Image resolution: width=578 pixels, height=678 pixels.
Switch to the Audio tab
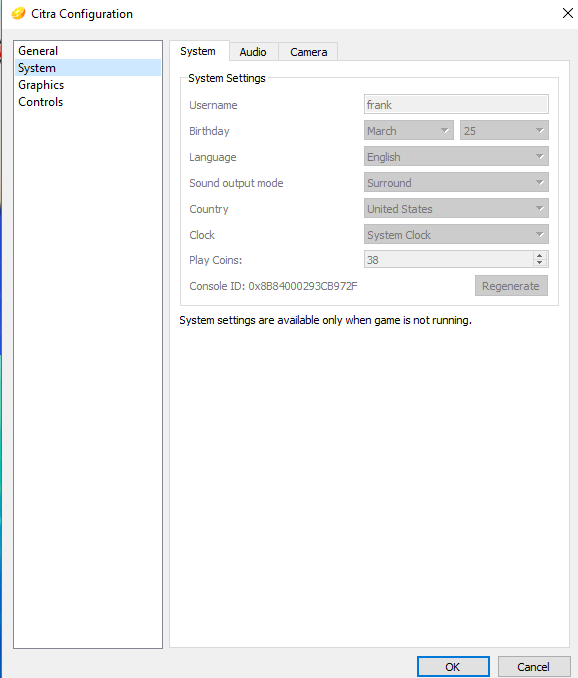point(253,52)
